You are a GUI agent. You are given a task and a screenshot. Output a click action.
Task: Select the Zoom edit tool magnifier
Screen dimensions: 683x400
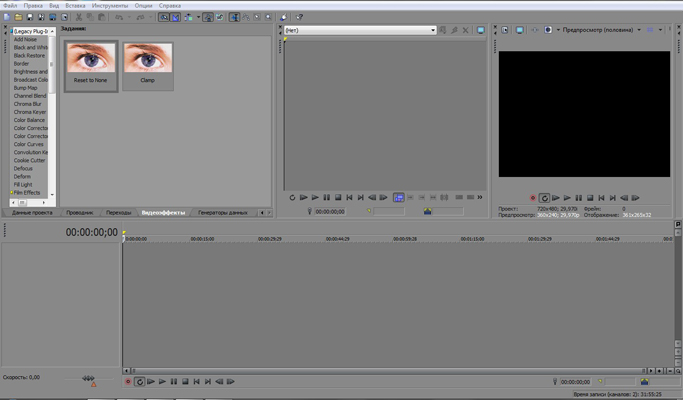click(268, 17)
